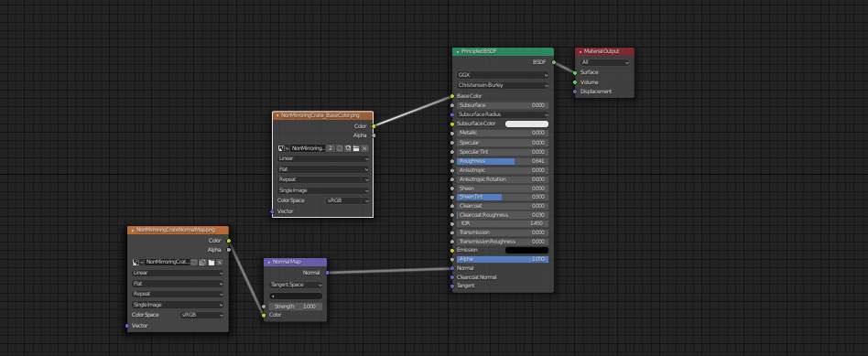Toggle fake user shield in NormalMap texture node
Image resolution: width=868 pixels, height=356 pixels.
point(194,263)
